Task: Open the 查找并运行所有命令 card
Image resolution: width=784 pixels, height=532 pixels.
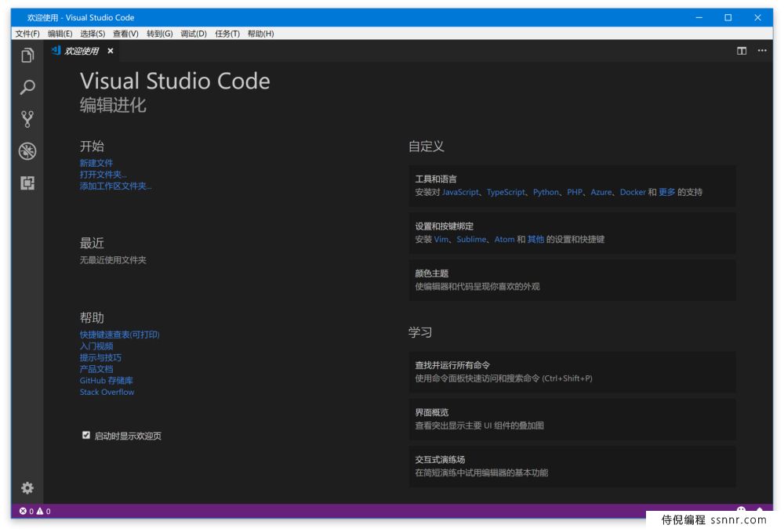Action: click(x=572, y=371)
